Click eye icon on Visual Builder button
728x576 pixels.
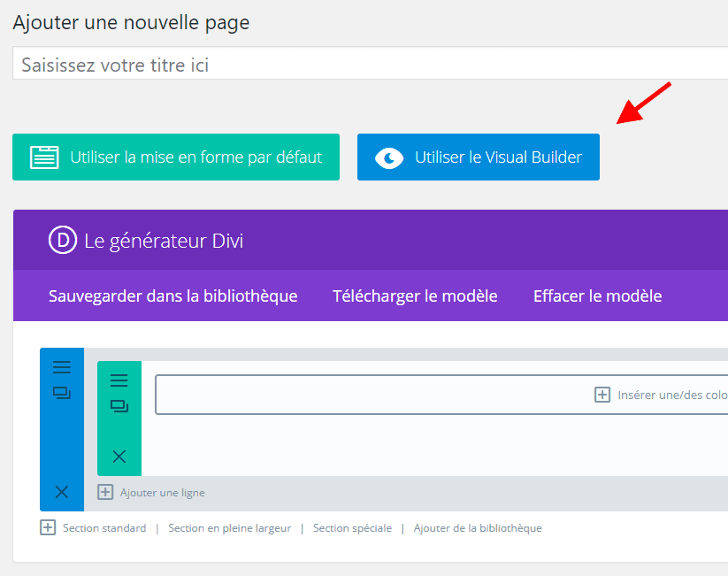(389, 157)
